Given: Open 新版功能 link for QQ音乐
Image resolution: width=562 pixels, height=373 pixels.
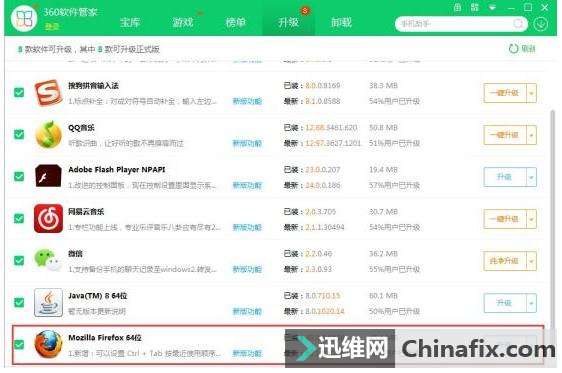Looking at the screenshot, I should (x=247, y=143).
